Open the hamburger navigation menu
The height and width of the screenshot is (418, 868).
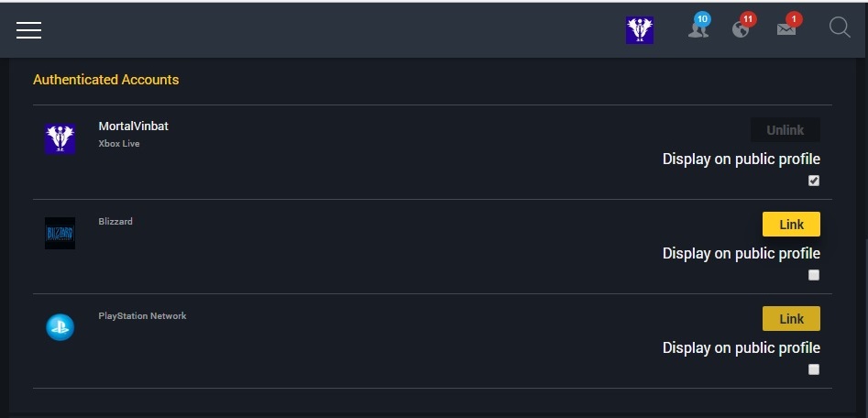[28, 30]
